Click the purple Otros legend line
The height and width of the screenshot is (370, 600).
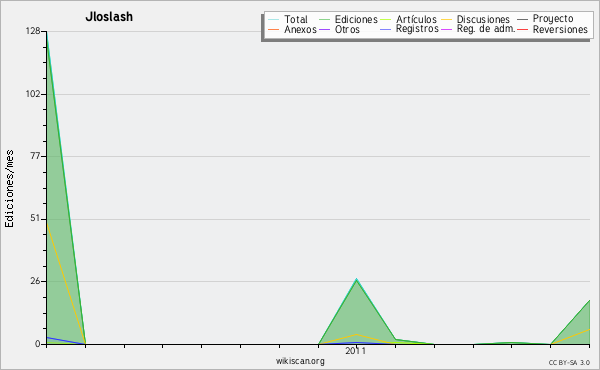(324, 29)
